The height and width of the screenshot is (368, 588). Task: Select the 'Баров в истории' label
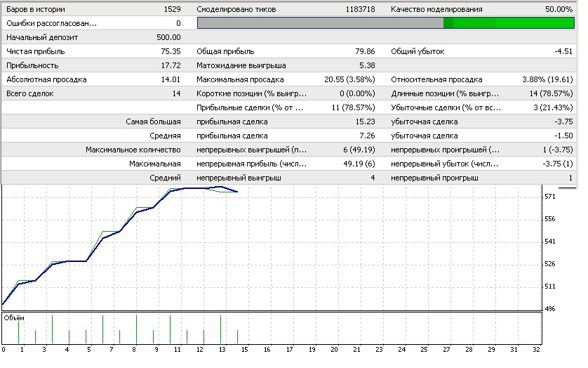pyautogui.click(x=36, y=9)
